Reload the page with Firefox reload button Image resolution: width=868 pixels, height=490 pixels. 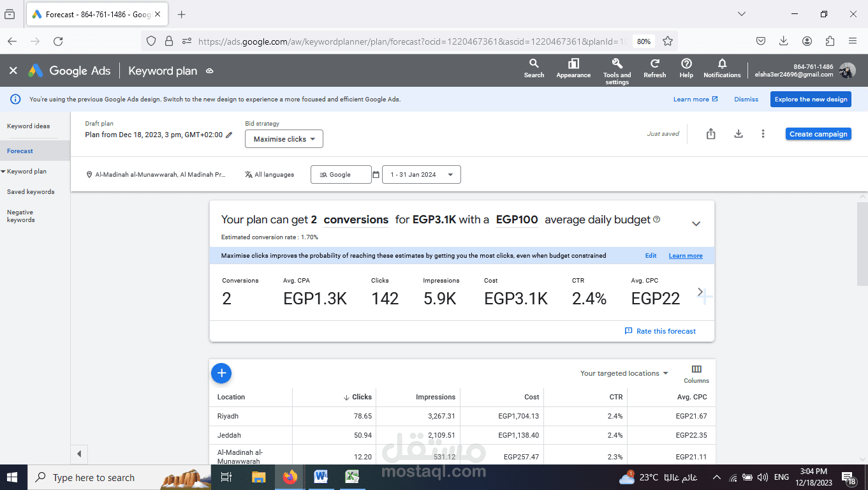58,41
